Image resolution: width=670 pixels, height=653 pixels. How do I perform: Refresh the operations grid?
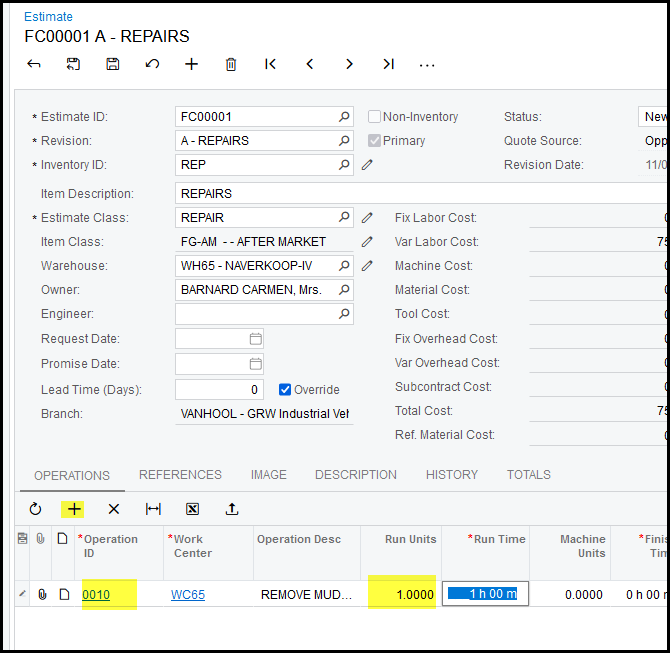click(36, 509)
